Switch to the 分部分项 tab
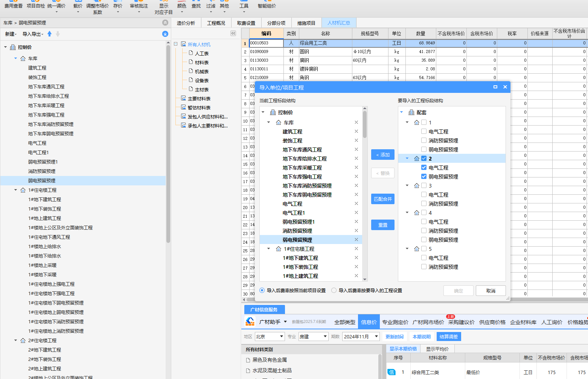 click(276, 23)
